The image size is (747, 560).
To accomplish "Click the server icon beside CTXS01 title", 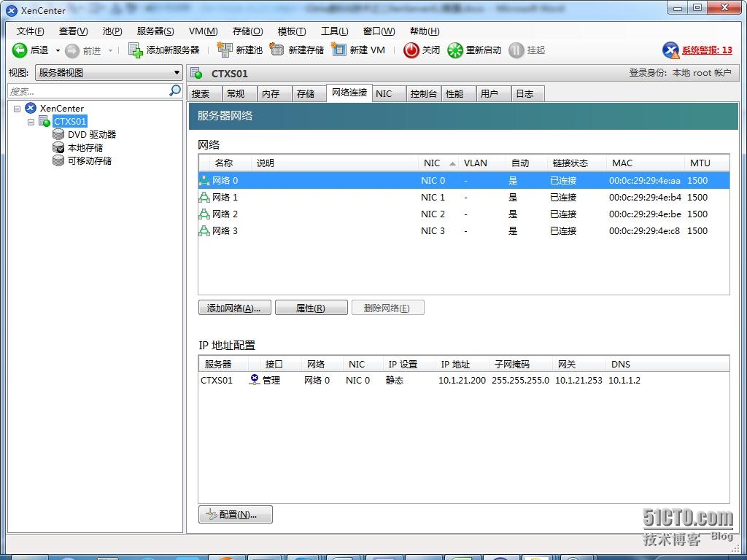I will pyautogui.click(x=196, y=74).
